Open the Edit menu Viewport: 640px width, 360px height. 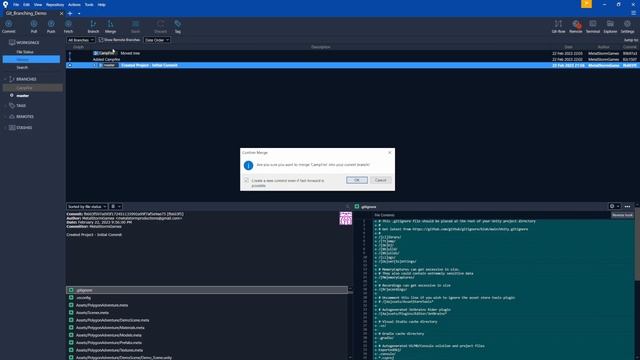pos(26,5)
